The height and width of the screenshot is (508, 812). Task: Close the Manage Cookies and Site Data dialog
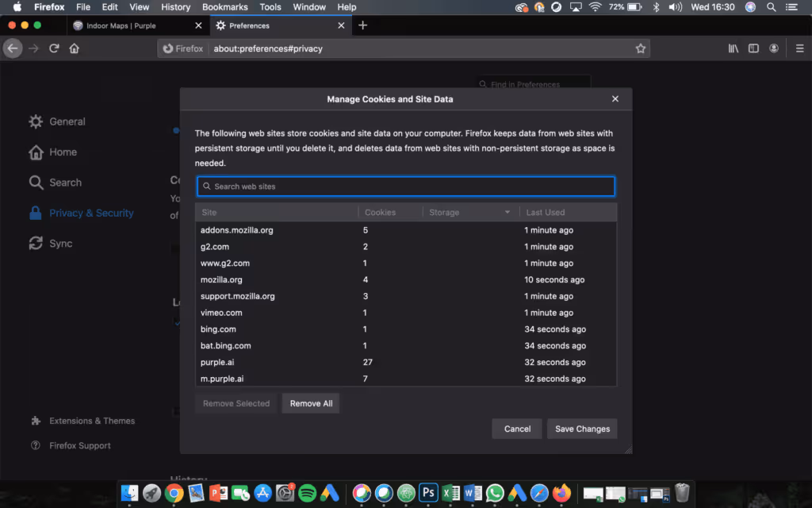click(x=615, y=98)
